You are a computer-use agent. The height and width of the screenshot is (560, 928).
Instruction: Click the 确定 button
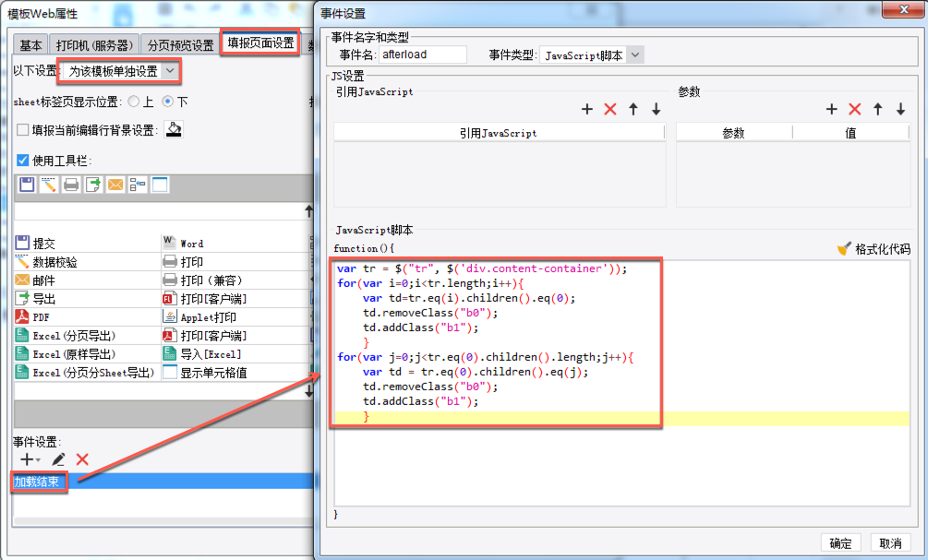840,542
